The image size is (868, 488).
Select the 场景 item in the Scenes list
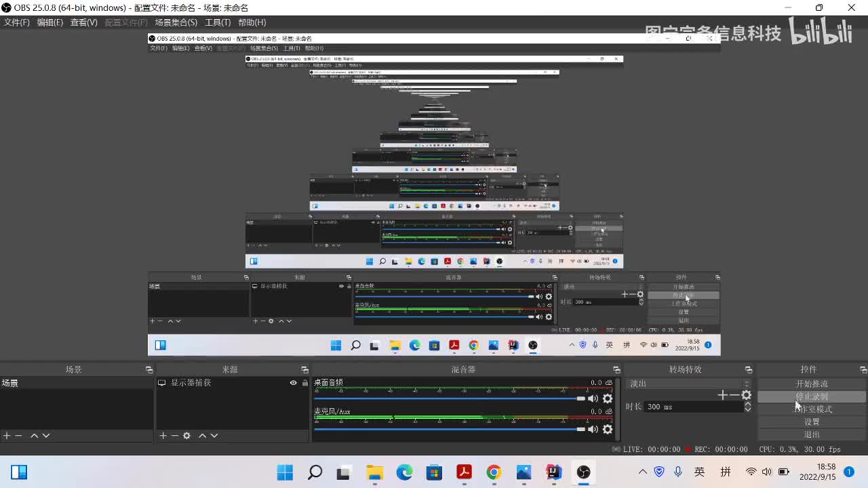(77, 383)
